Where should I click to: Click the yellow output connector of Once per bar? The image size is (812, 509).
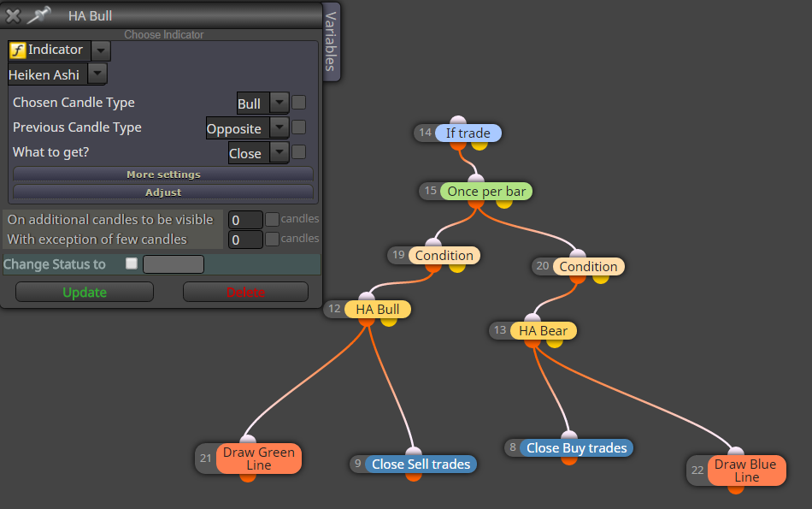coord(504,204)
